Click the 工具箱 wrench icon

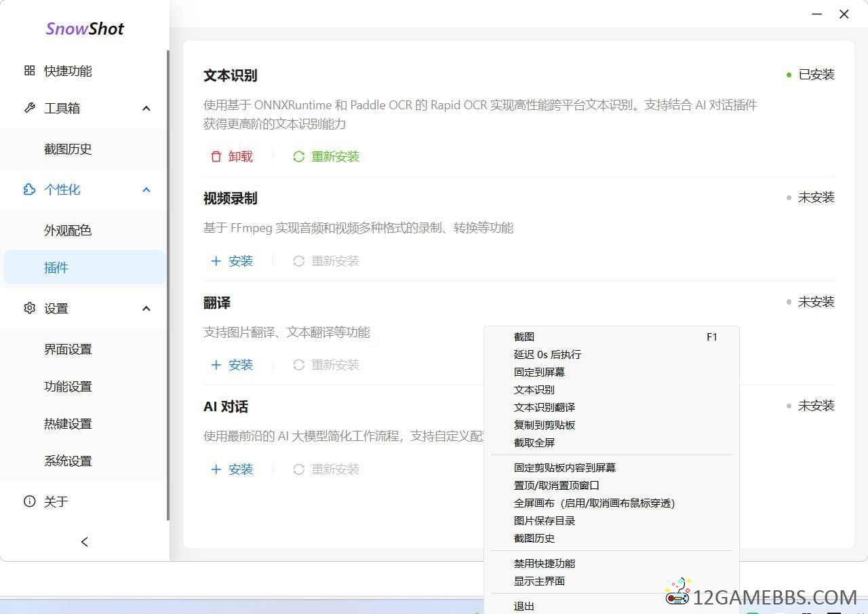tap(29, 108)
